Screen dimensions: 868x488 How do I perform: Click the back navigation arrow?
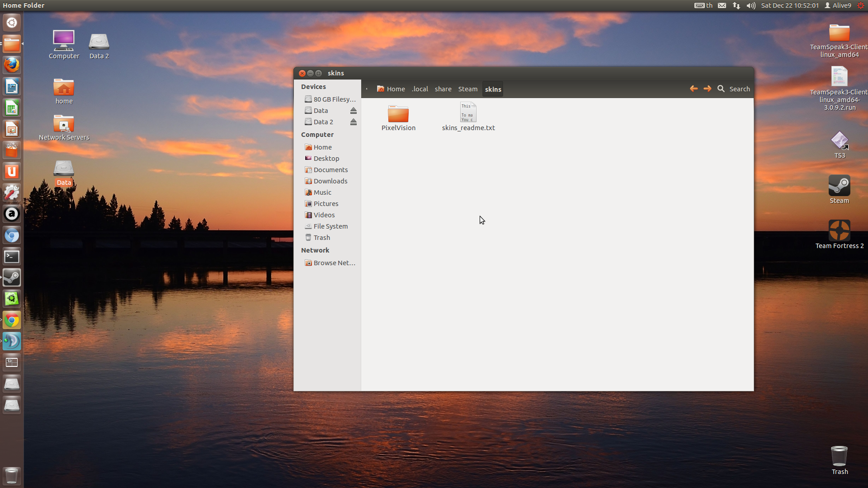point(693,89)
